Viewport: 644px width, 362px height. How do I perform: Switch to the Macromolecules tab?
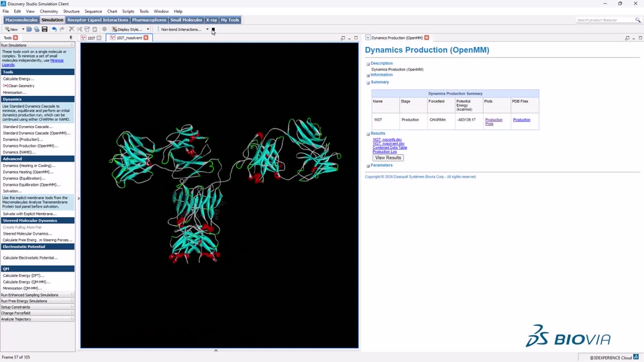click(21, 19)
